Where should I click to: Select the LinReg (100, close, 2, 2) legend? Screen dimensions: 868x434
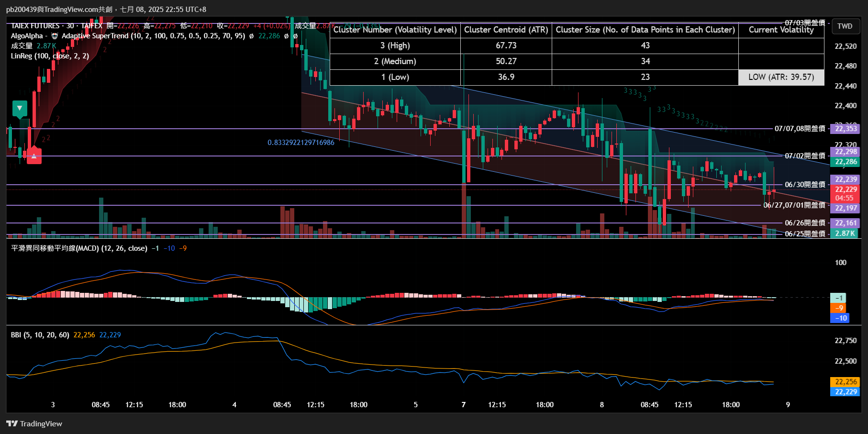click(50, 56)
